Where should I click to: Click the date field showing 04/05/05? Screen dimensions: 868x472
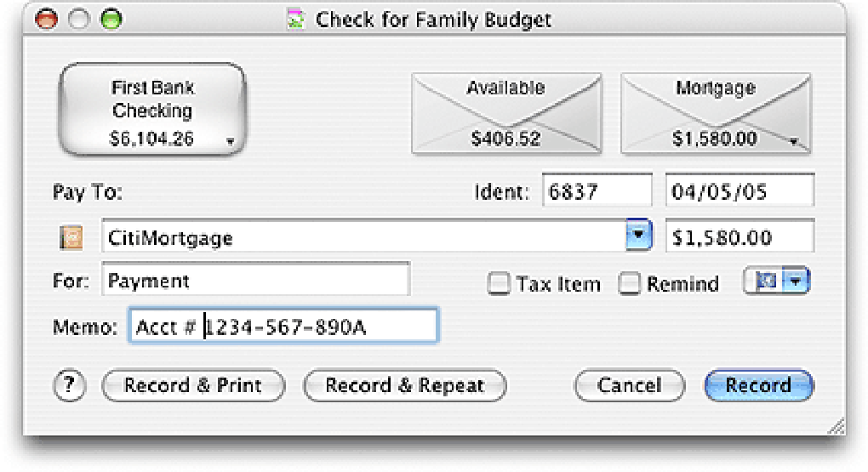(740, 191)
